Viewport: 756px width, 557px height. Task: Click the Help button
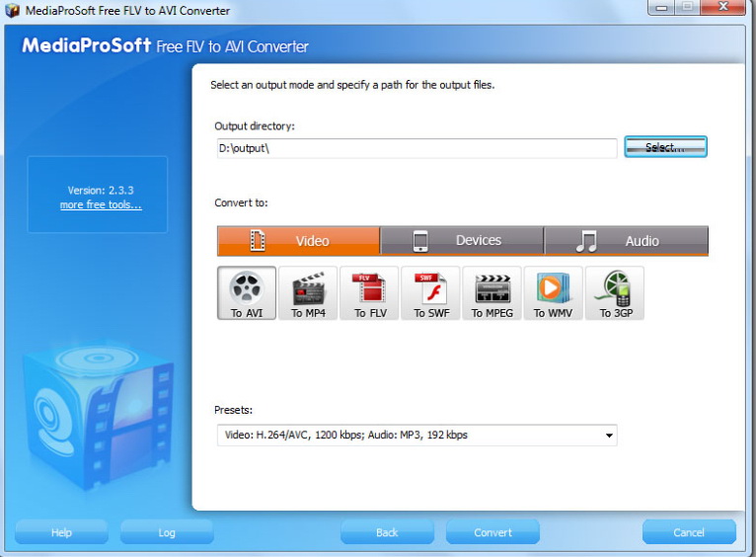point(61,532)
